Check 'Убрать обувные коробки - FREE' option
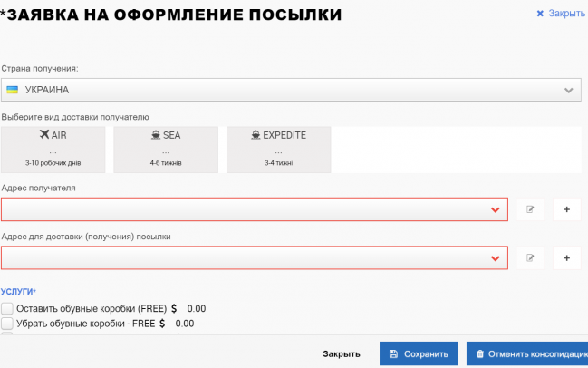The height and width of the screenshot is (368, 588). click(x=7, y=323)
